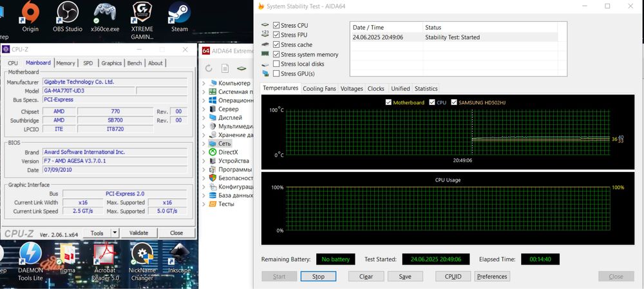Open Acrobat Reader 5.0 shortcut
Image resolution: width=644 pixels, height=289 pixels.
click(105, 261)
